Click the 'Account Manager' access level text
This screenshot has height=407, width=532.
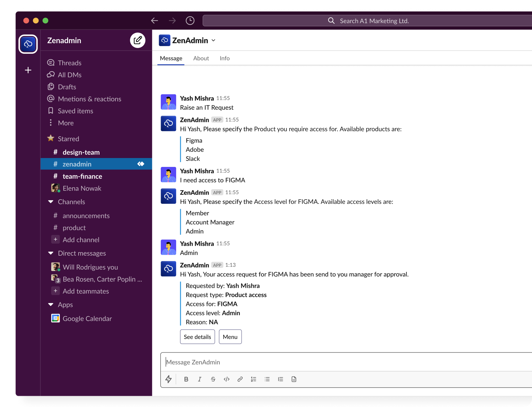coord(210,222)
